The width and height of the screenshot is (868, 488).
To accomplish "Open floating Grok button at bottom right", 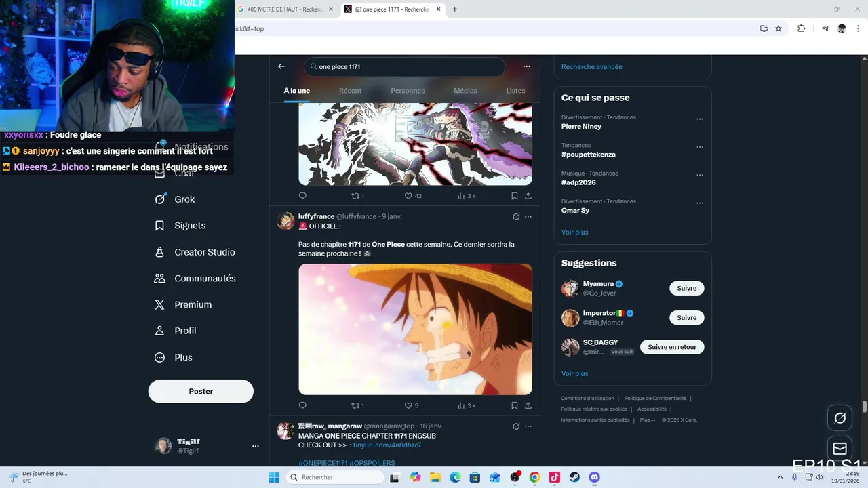I will point(840,418).
